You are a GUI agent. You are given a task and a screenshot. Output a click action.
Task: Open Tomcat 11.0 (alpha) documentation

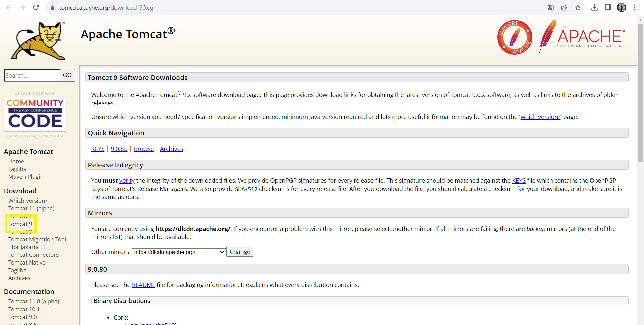coord(34,301)
